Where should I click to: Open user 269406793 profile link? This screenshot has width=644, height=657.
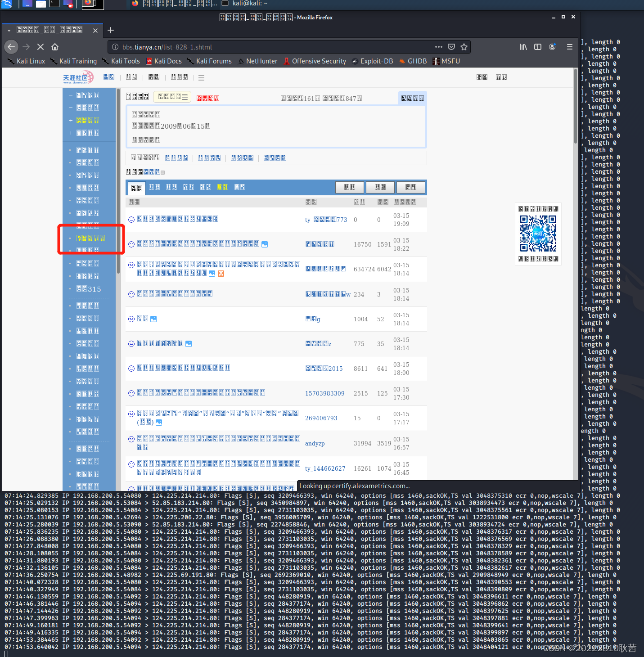(321, 418)
